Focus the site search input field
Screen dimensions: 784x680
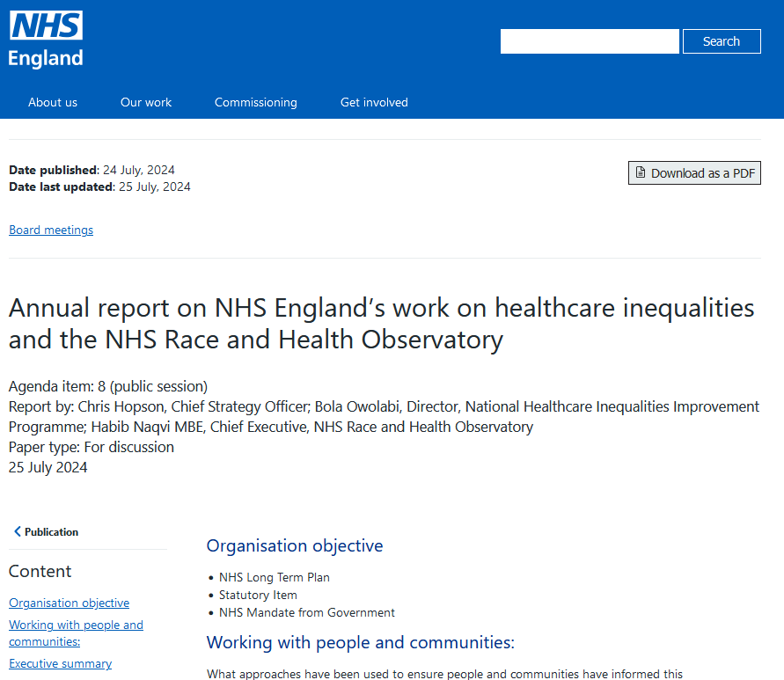click(x=590, y=41)
